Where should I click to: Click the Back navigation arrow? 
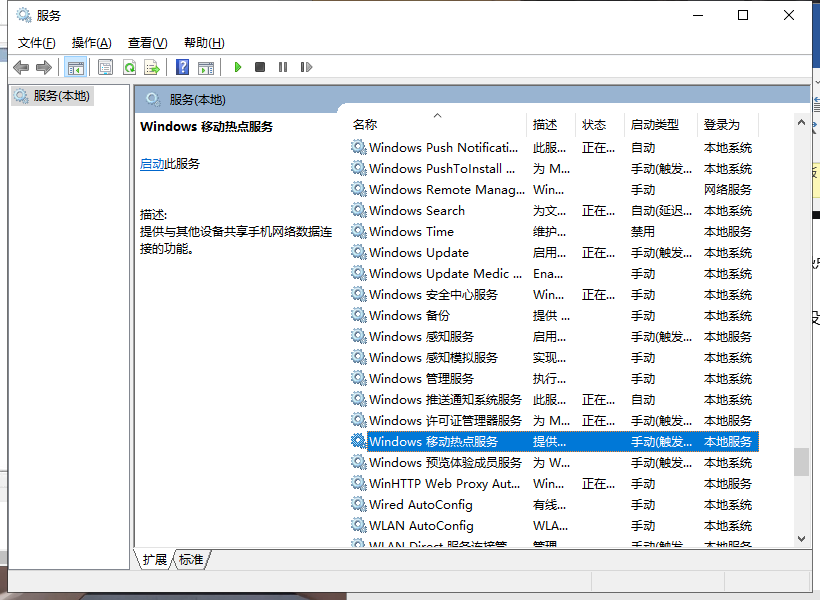pyautogui.click(x=20, y=66)
